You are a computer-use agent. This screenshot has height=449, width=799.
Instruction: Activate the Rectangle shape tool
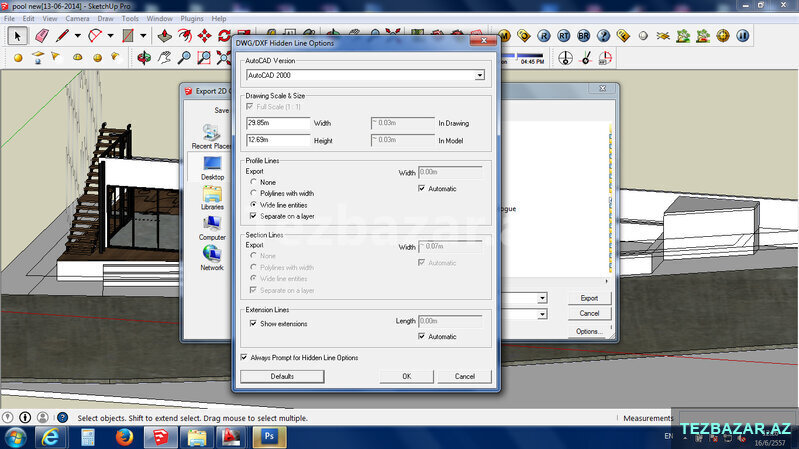pyautogui.click(x=127, y=36)
